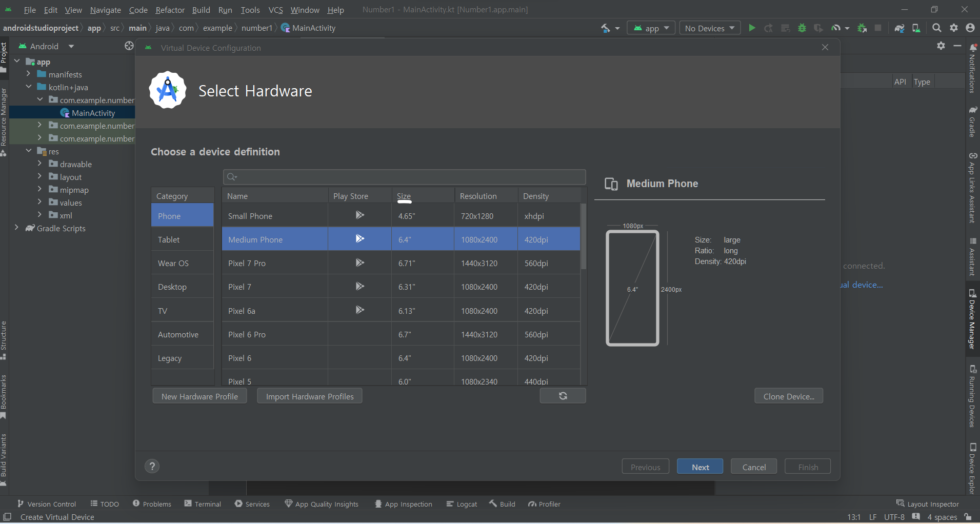Select the Tablet category

(183, 239)
